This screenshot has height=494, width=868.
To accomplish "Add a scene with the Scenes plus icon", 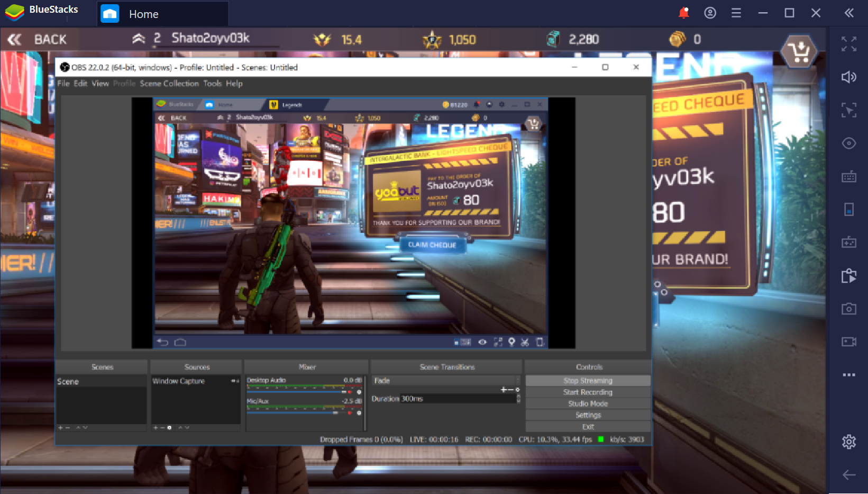I will coord(60,428).
